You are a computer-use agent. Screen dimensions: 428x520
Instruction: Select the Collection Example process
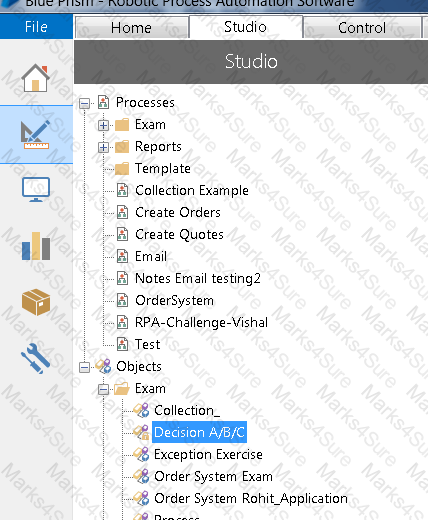pos(192,190)
